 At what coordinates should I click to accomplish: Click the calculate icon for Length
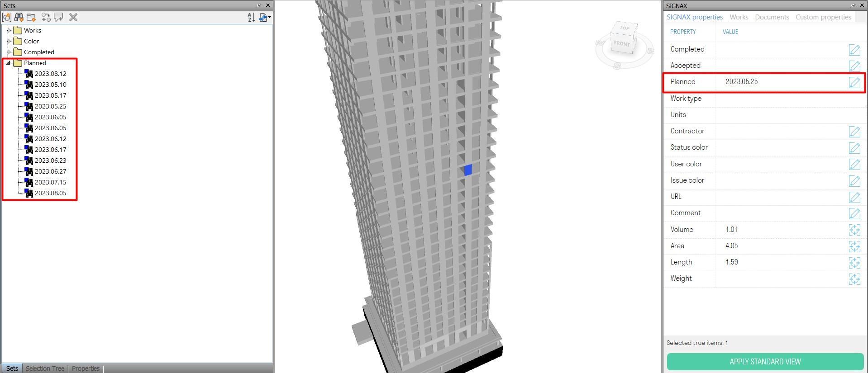pos(854,262)
